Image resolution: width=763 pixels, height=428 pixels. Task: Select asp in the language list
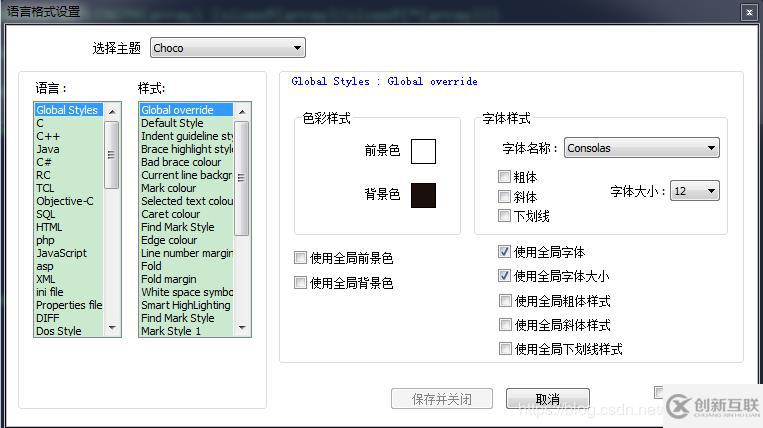tap(69, 266)
